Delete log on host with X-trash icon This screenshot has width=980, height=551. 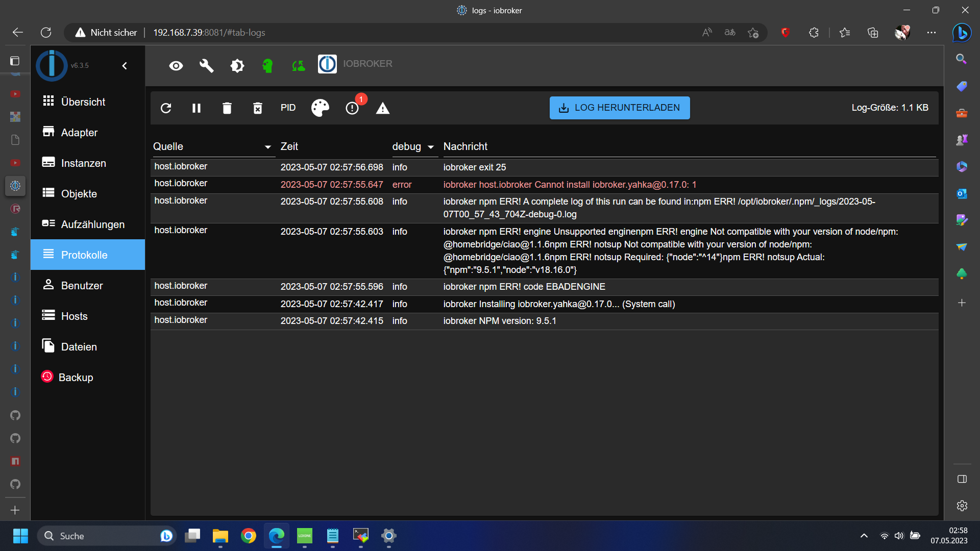[x=258, y=108]
